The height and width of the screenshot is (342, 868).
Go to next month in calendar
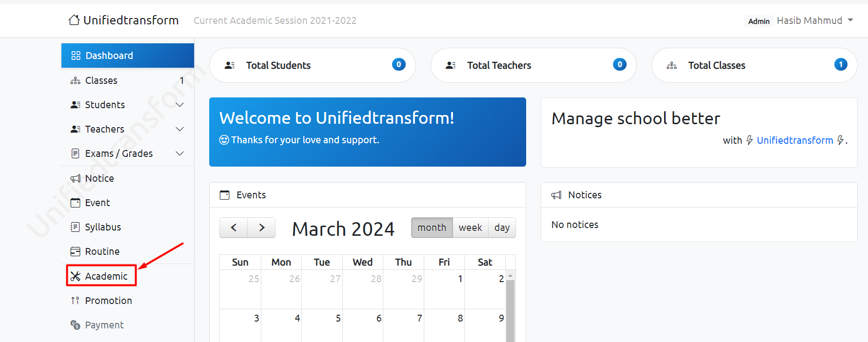(x=262, y=228)
